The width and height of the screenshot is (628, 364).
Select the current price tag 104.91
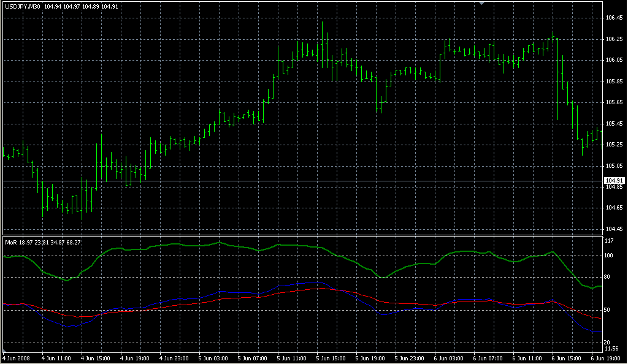614,181
